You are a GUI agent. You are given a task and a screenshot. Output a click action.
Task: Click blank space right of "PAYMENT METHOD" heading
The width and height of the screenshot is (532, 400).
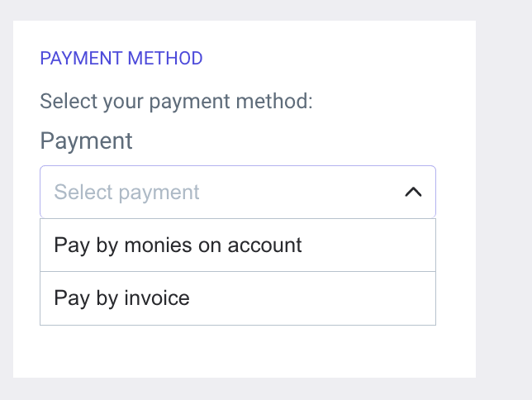tap(330, 59)
